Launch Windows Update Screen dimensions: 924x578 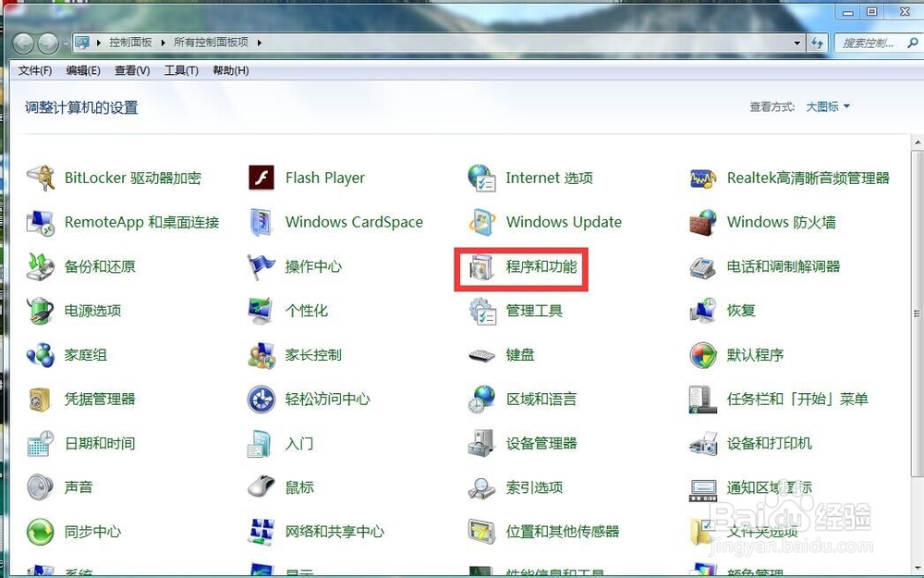564,222
